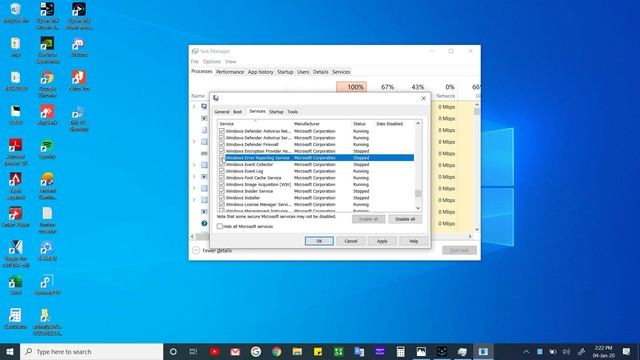Image resolution: width=640 pixels, height=360 pixels.
Task: Open the Google app on the taskbar
Action: tap(256, 351)
